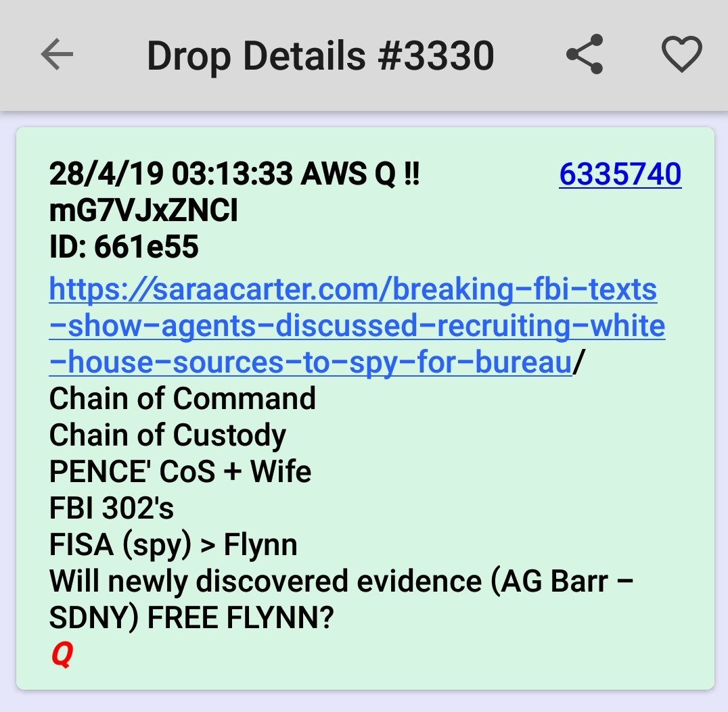The image size is (728, 712).
Task: Select the FISA (spy) > Flynn line
Action: tap(173, 545)
